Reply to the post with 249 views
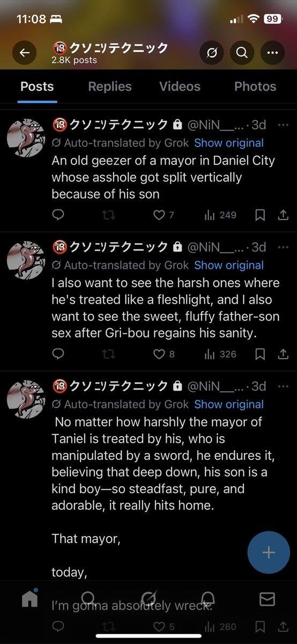The height and width of the screenshot is (644, 297). tap(58, 215)
